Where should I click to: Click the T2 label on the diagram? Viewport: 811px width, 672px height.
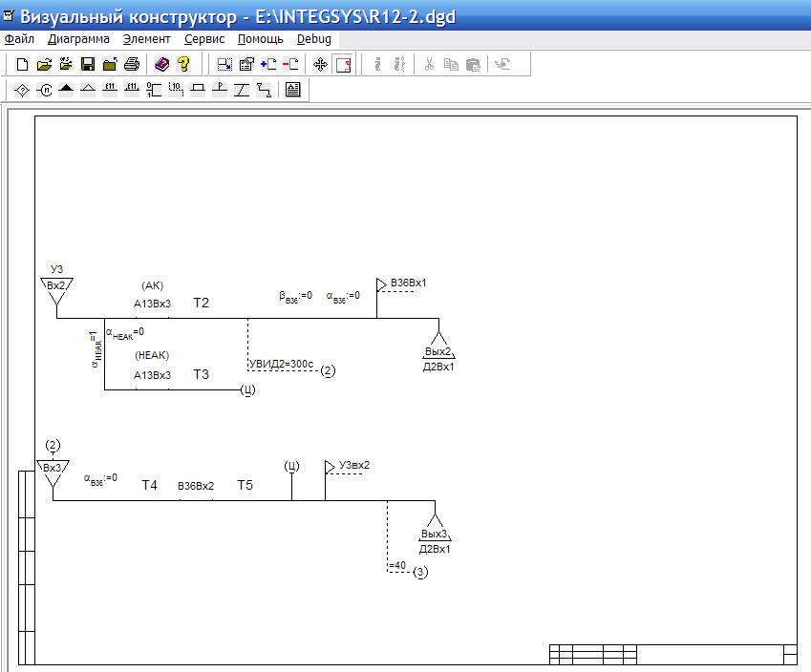tap(201, 303)
